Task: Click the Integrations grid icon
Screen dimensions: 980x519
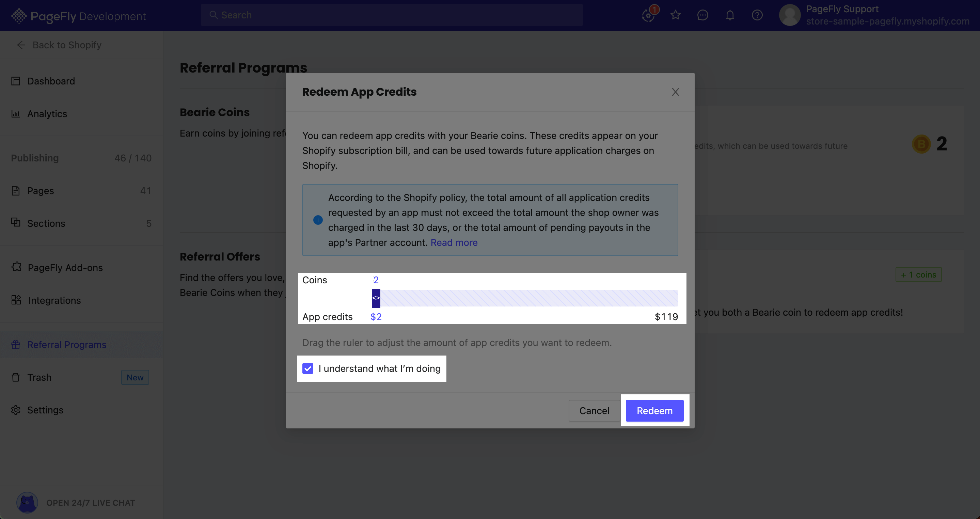Action: tap(16, 300)
